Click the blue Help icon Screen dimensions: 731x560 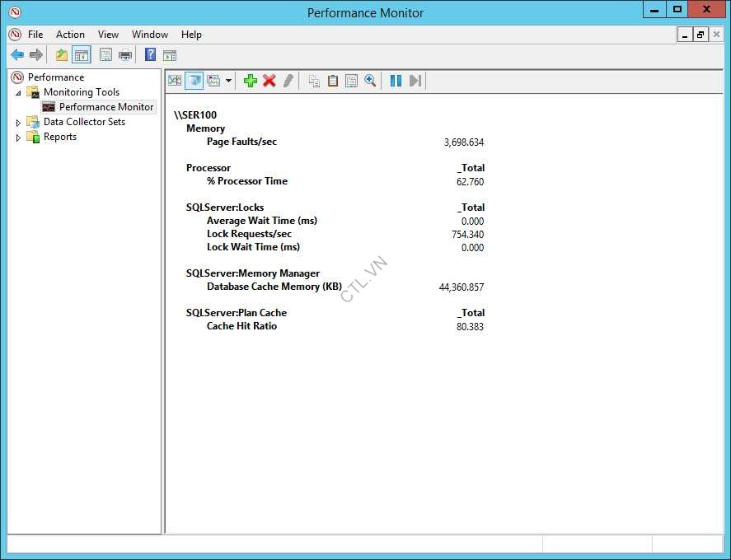click(x=150, y=55)
